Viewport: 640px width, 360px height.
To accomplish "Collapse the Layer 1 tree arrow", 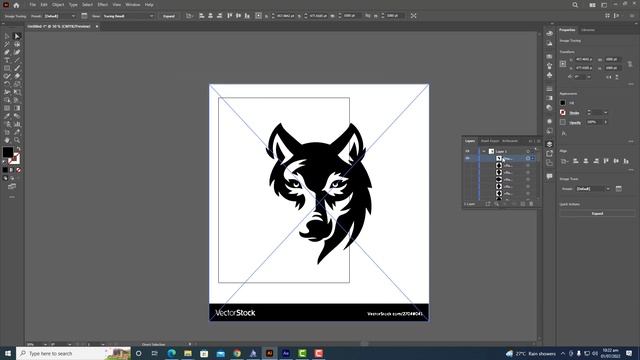I will coord(484,151).
